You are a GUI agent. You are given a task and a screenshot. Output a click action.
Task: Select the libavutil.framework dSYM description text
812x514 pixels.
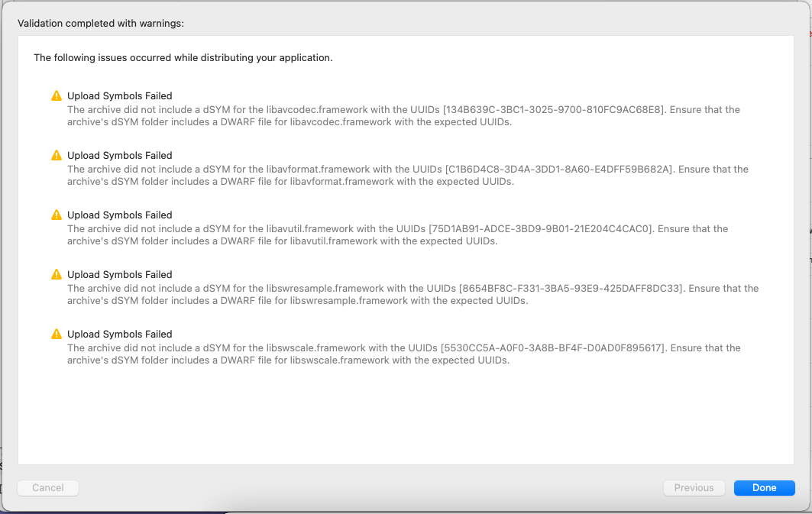pos(397,235)
